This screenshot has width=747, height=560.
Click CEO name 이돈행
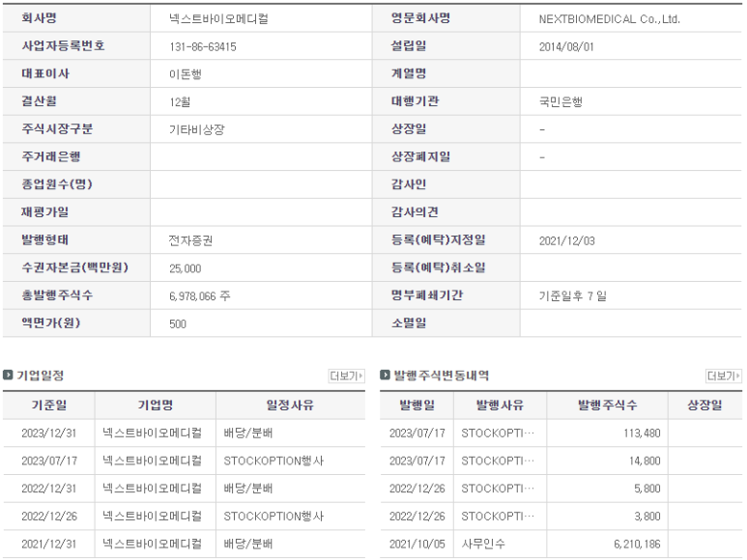click(186, 74)
